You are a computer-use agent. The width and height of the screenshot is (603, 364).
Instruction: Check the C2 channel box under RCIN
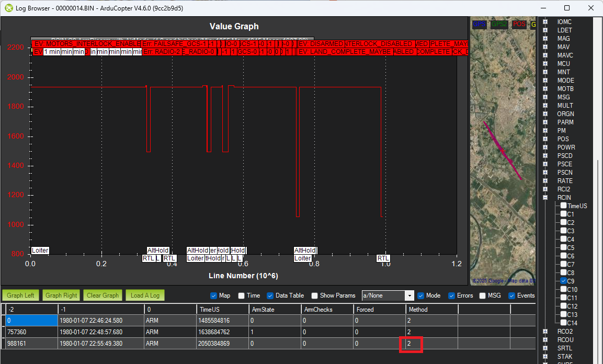coord(563,222)
